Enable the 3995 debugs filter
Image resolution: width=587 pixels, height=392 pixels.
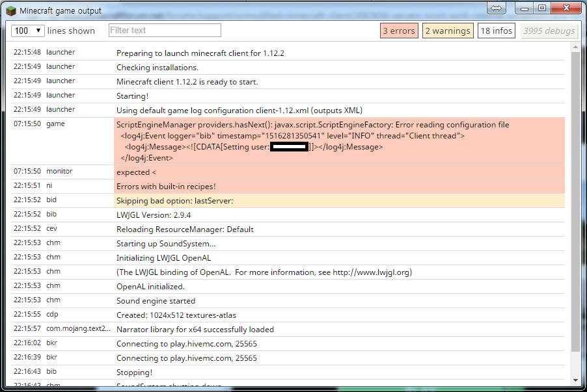tap(549, 31)
